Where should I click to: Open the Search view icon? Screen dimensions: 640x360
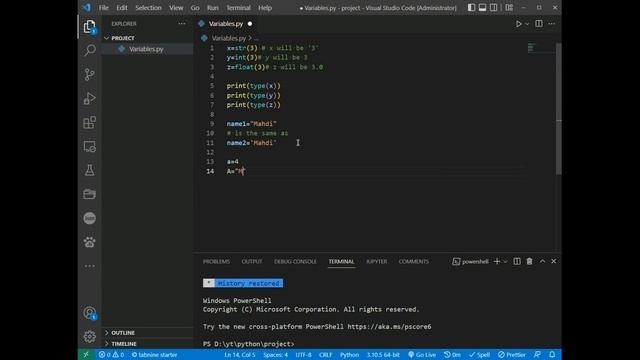tap(89, 50)
